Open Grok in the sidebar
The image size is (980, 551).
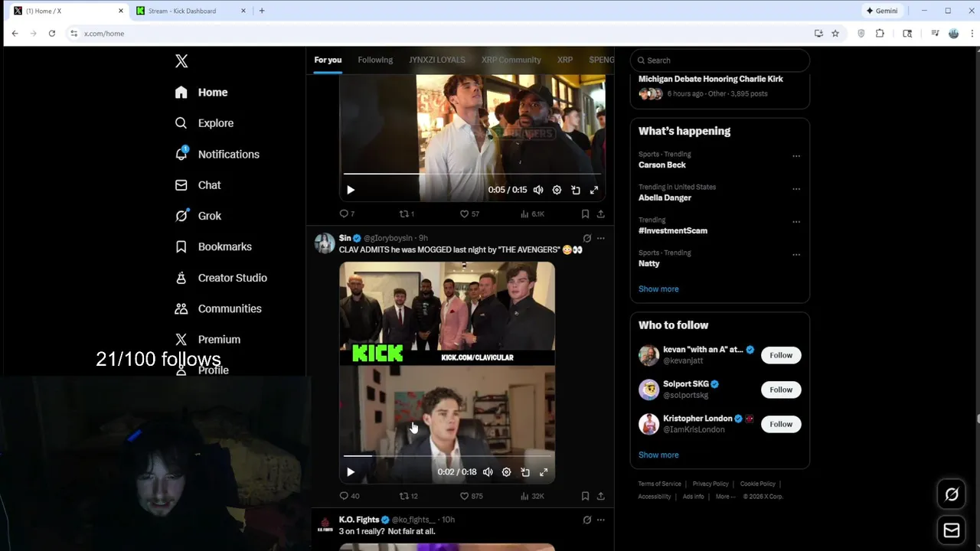pyautogui.click(x=198, y=216)
